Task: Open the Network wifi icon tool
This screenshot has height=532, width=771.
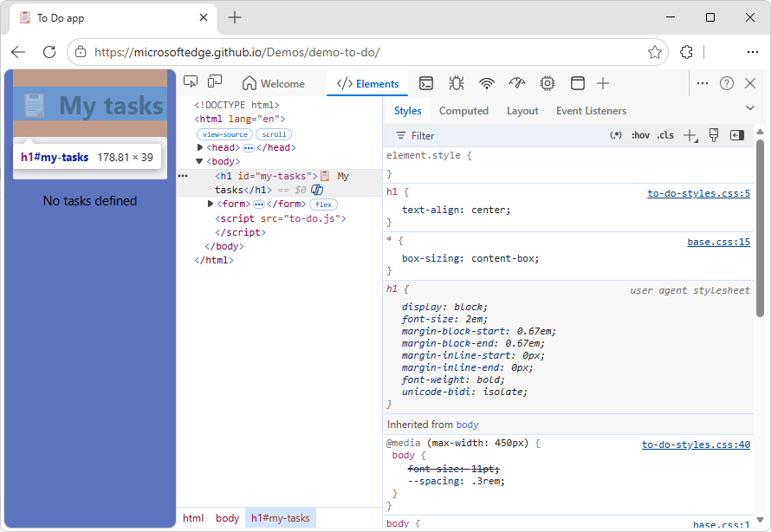Action: point(486,83)
